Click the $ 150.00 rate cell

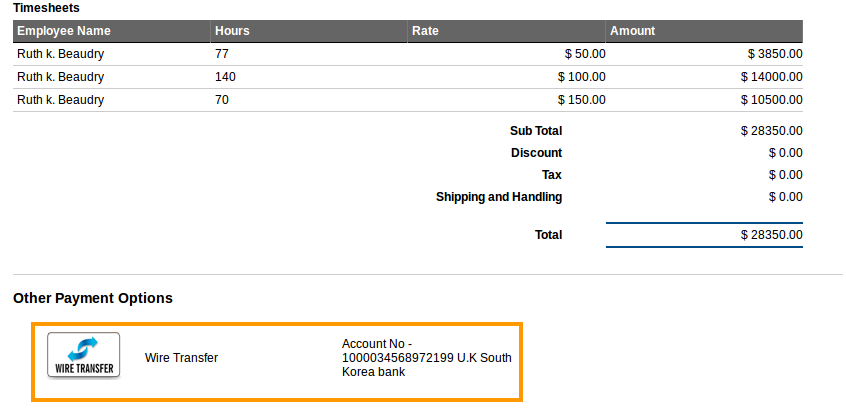(x=581, y=100)
